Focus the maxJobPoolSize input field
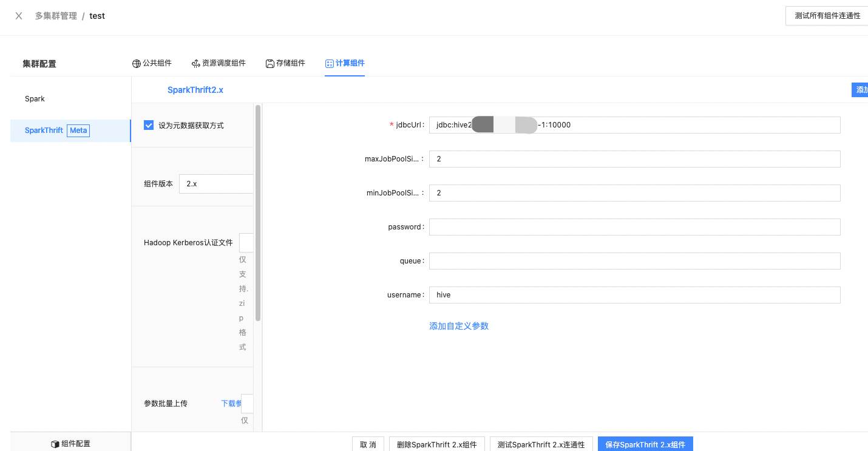This screenshot has height=451, width=868. [x=634, y=159]
